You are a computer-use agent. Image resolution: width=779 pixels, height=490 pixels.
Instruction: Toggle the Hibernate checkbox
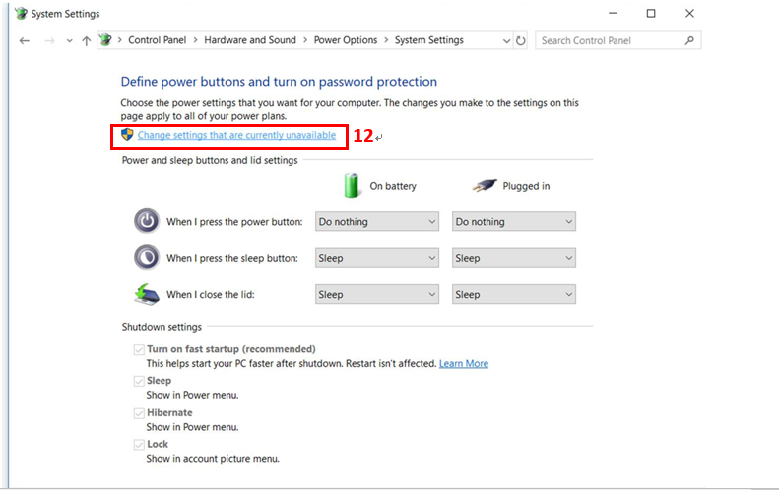pyautogui.click(x=139, y=413)
